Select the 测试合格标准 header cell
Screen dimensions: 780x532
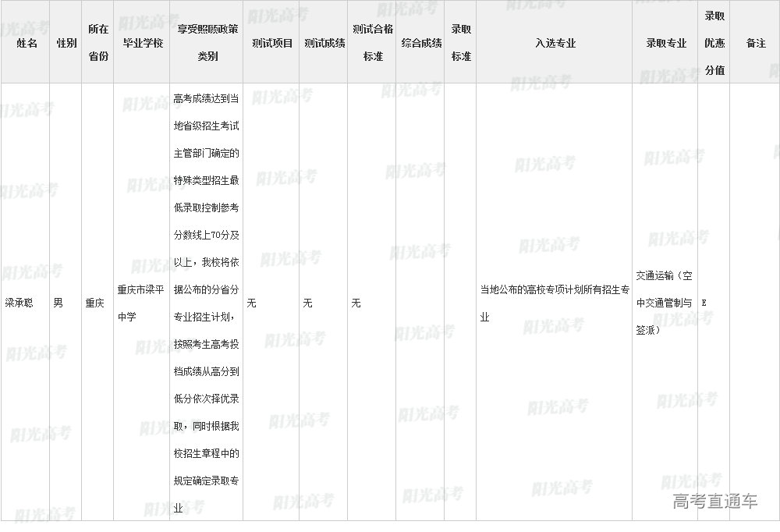tap(373, 43)
